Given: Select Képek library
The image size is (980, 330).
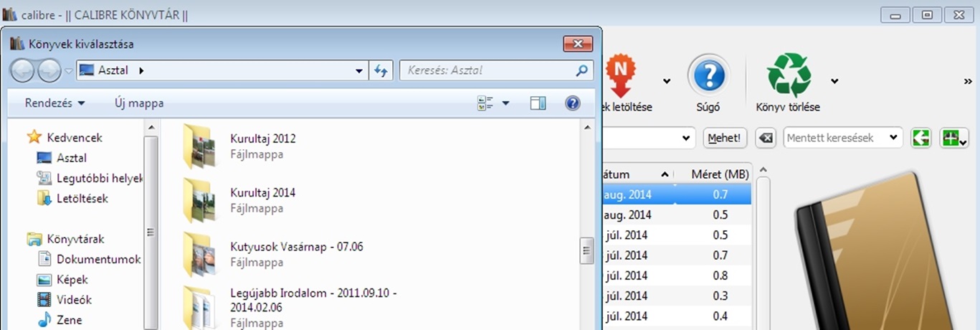Looking at the screenshot, I should coord(62,280).
